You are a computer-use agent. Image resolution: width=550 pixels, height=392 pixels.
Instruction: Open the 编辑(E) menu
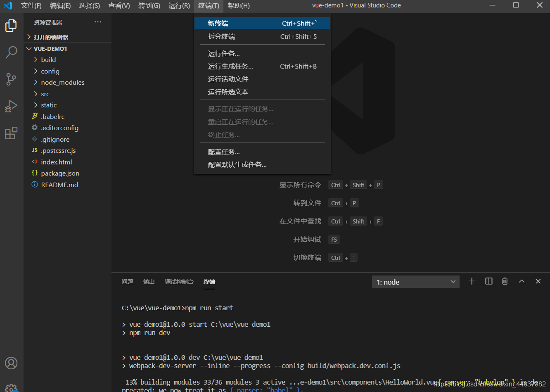click(x=60, y=6)
